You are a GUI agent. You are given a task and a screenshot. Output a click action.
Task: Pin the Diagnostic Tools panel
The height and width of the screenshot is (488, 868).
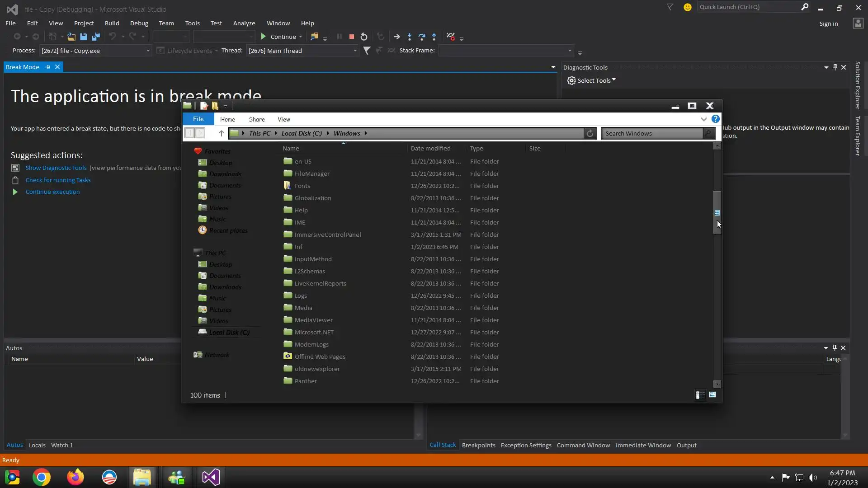(x=835, y=67)
